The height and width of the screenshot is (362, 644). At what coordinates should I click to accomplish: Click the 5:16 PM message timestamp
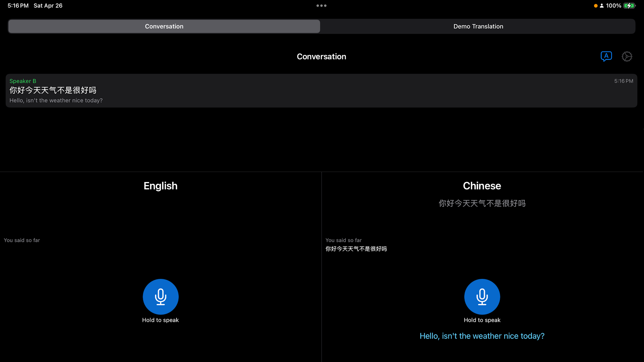tap(624, 81)
